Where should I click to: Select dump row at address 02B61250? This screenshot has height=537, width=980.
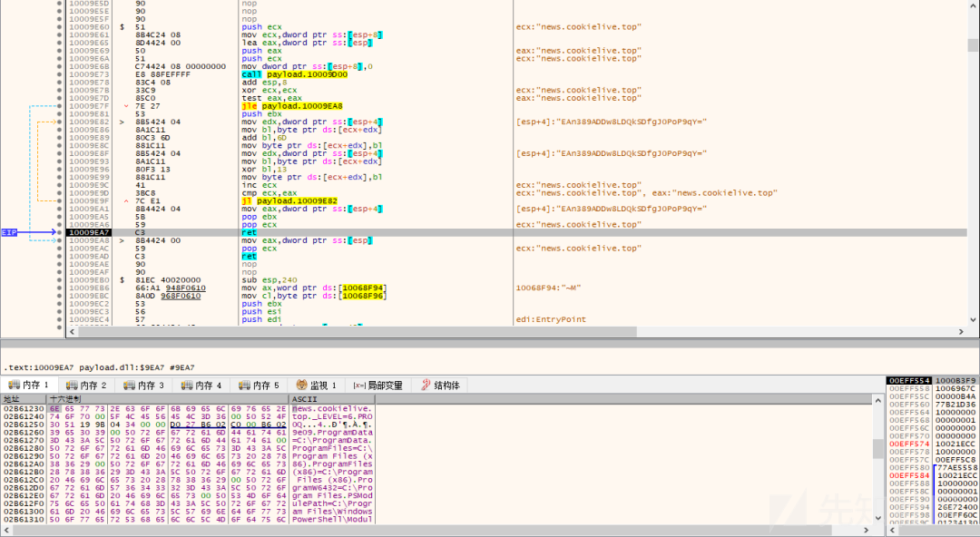(x=188, y=425)
